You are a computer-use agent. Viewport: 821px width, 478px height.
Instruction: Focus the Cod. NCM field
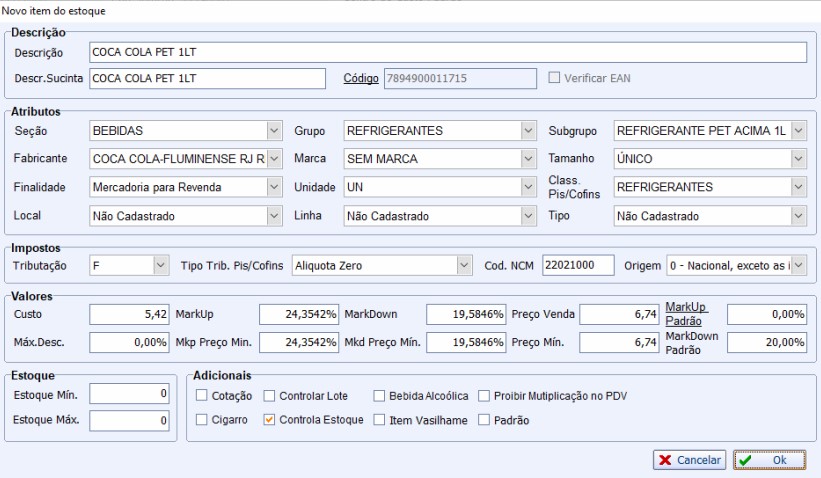pos(577,265)
